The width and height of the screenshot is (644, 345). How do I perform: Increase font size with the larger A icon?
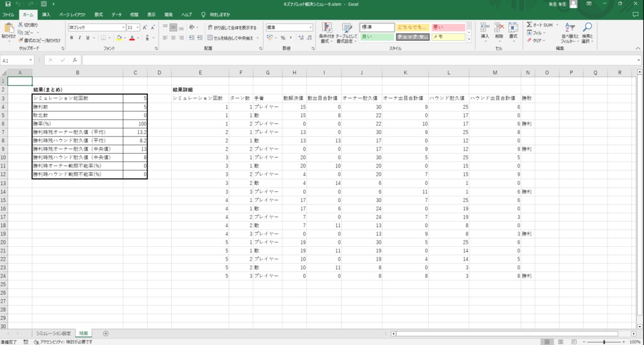[x=145, y=28]
